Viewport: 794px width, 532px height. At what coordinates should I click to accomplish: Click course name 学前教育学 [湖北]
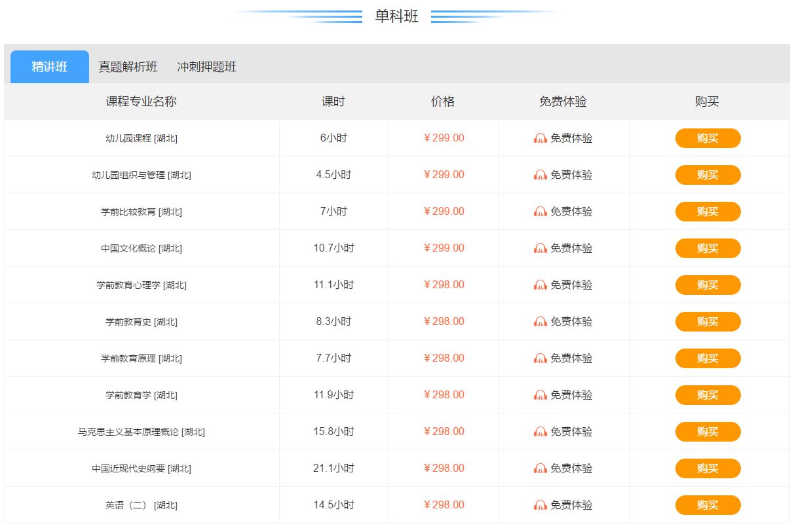pos(142,395)
